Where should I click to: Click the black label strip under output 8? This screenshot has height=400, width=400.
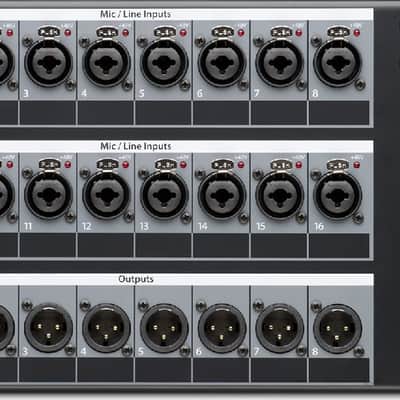click(x=339, y=370)
